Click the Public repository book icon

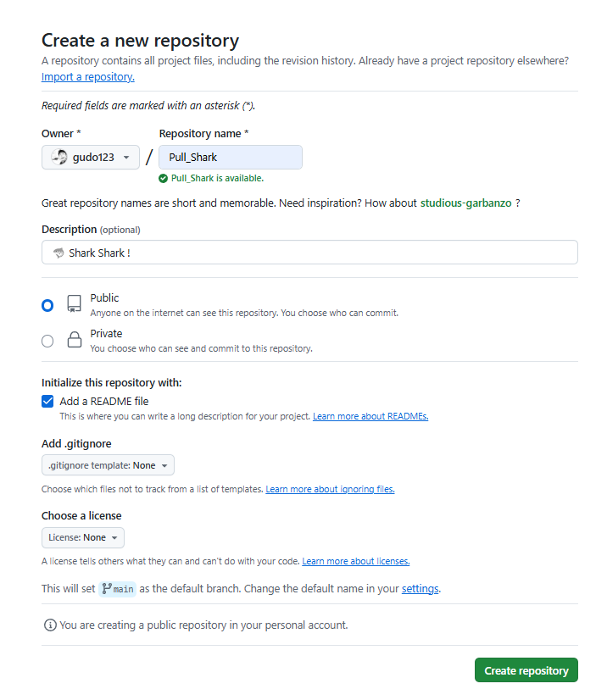(x=75, y=304)
